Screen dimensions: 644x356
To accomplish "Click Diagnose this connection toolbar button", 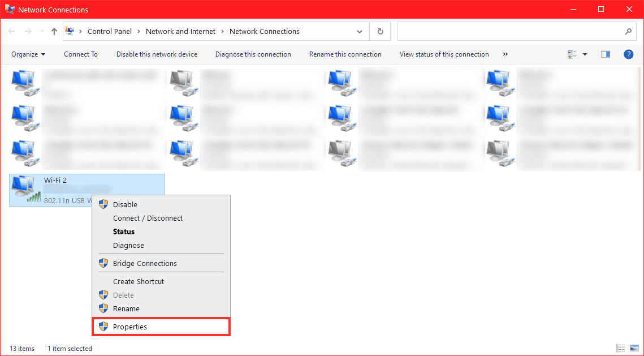I will [x=253, y=54].
